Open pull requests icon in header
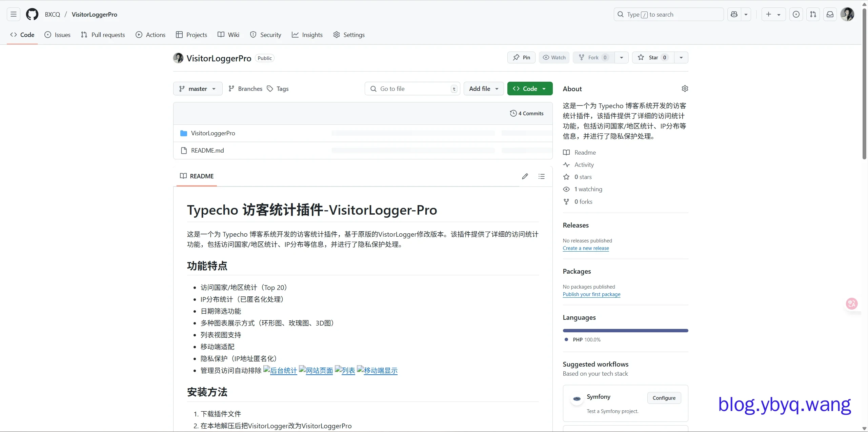Image resolution: width=868 pixels, height=432 pixels. (813, 14)
